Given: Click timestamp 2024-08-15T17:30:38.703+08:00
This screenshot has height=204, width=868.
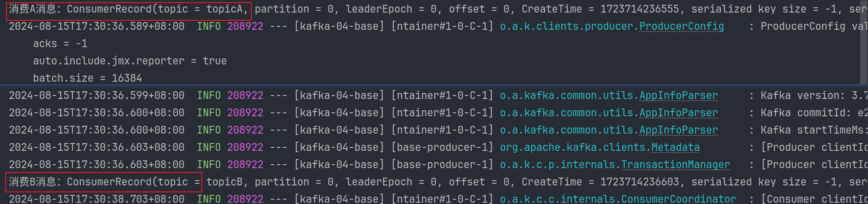Looking at the screenshot, I should 97,199.
